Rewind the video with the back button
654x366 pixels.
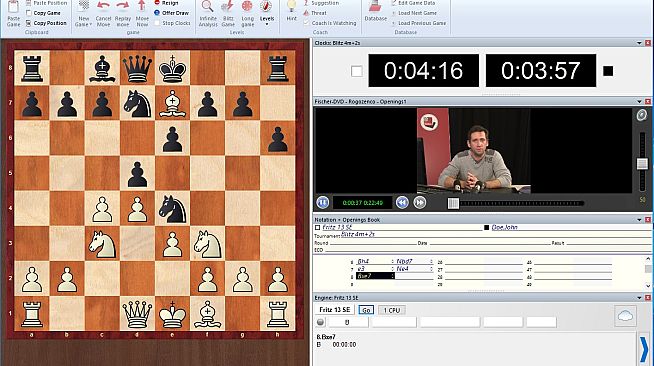point(402,203)
